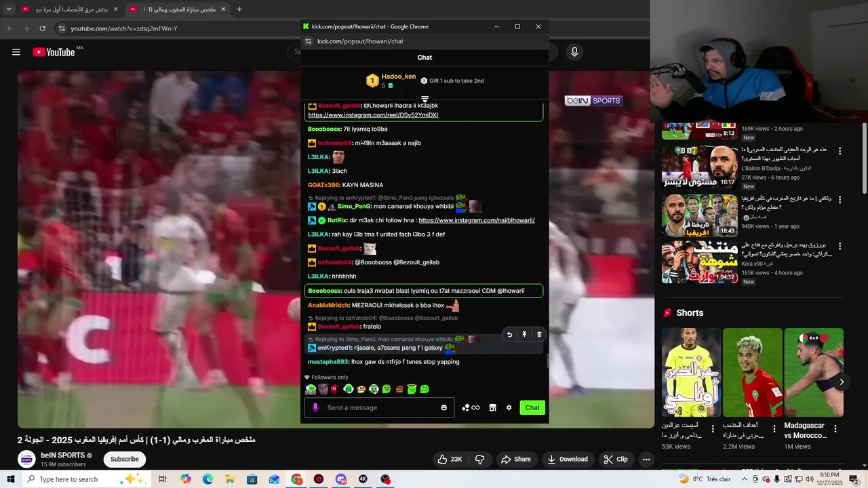The image size is (868, 488).
Task: Click username Booobooss in 7it lyamiq message
Action: coord(324,129)
